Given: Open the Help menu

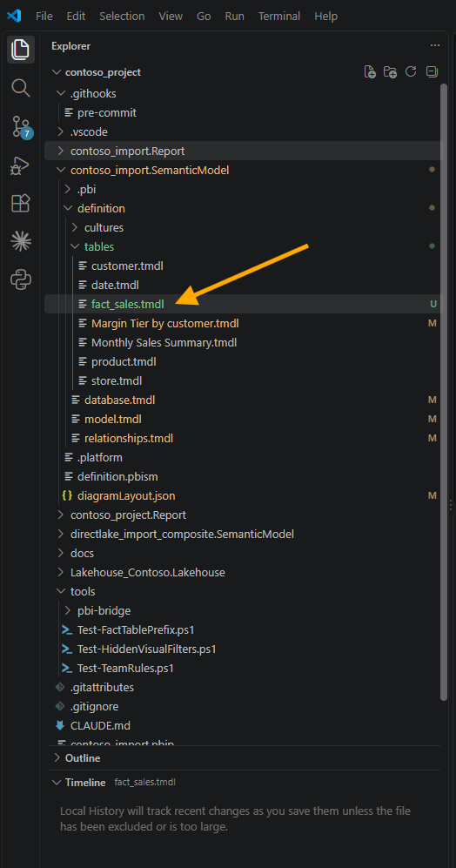Looking at the screenshot, I should [x=326, y=16].
